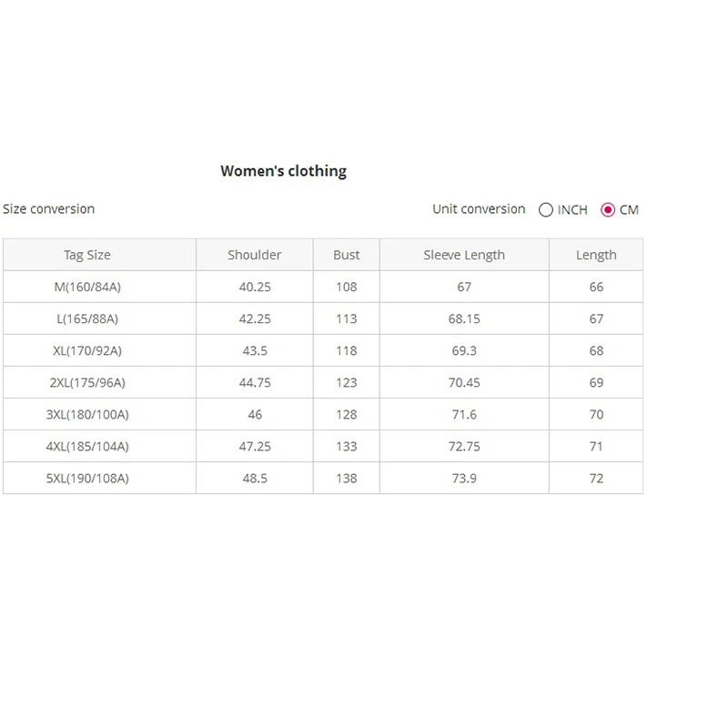Screen dimensions: 728x728
Task: Select the 4XL(185/104A) size row
Action: (323, 446)
